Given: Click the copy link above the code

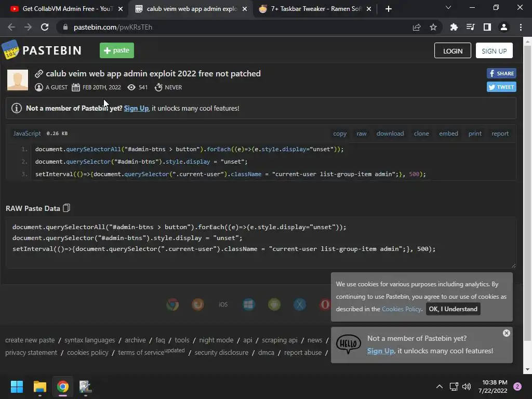Looking at the screenshot, I should point(340,134).
